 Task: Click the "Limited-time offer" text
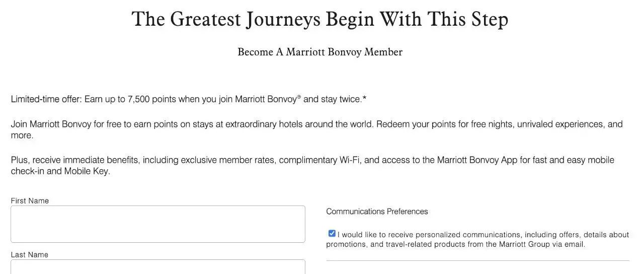(45, 99)
